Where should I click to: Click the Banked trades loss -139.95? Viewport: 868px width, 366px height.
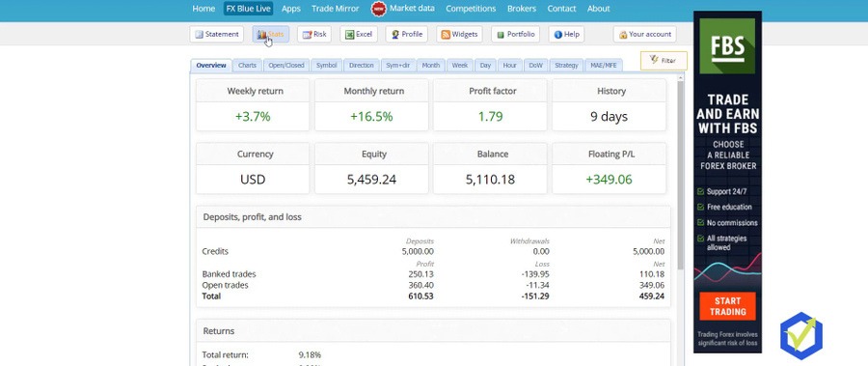click(x=535, y=274)
